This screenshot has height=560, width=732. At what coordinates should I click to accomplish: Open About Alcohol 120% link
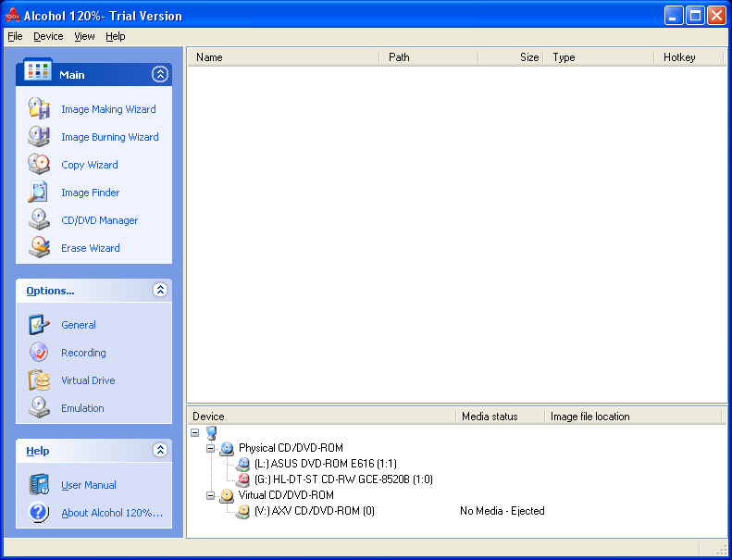(112, 513)
